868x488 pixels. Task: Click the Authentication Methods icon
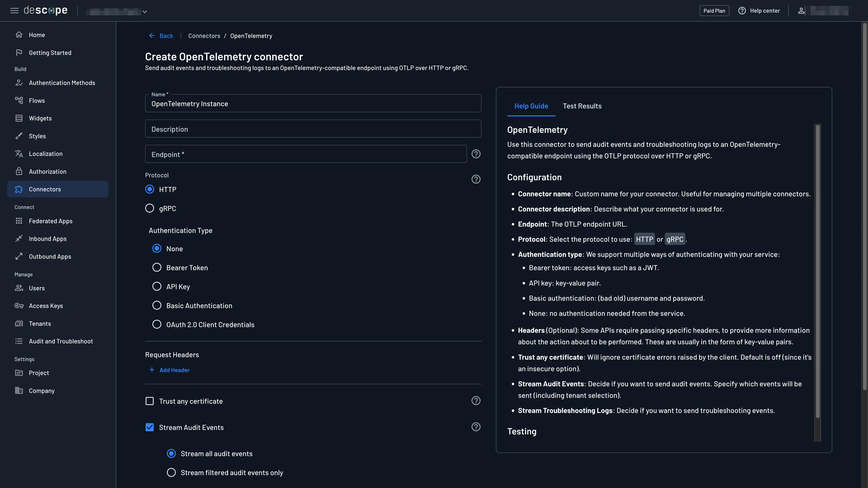point(19,83)
